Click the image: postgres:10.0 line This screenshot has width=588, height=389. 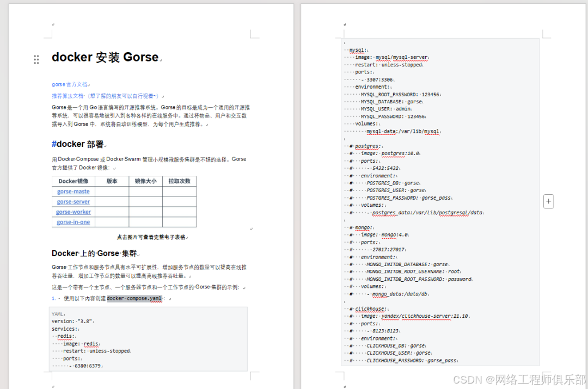(390, 153)
